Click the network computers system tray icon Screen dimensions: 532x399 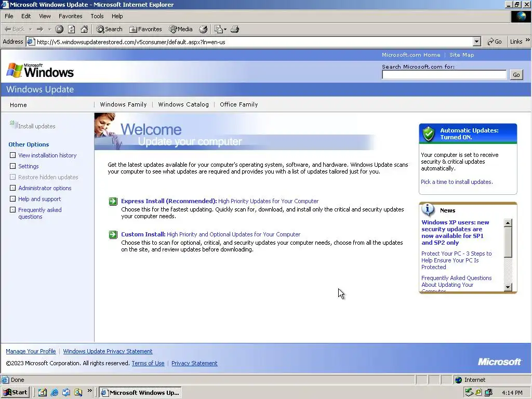[488, 393]
